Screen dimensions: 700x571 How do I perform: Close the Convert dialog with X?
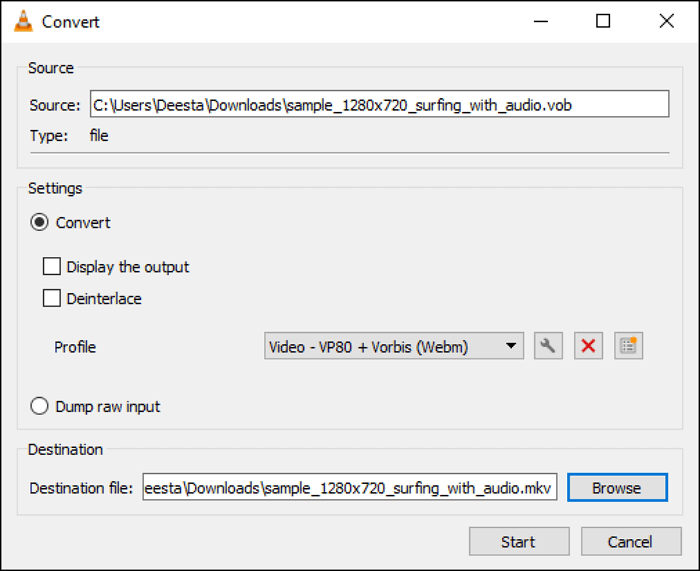click(665, 21)
